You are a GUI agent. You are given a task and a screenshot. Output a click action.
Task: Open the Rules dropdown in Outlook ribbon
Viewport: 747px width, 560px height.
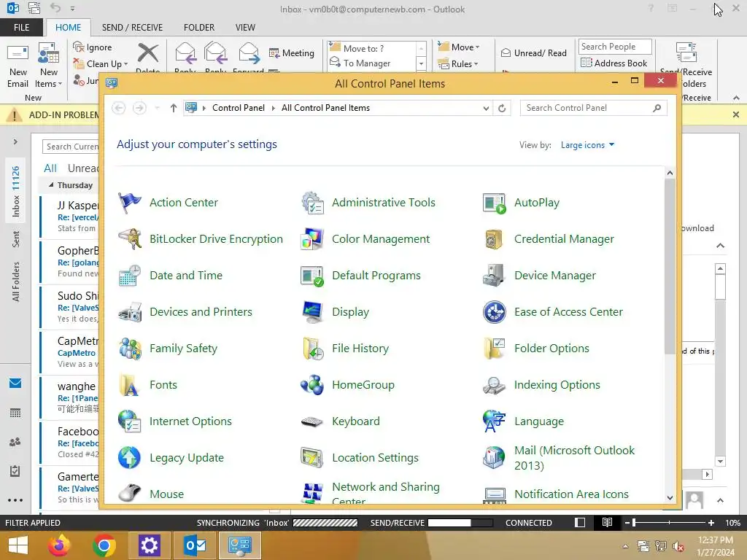click(476, 64)
